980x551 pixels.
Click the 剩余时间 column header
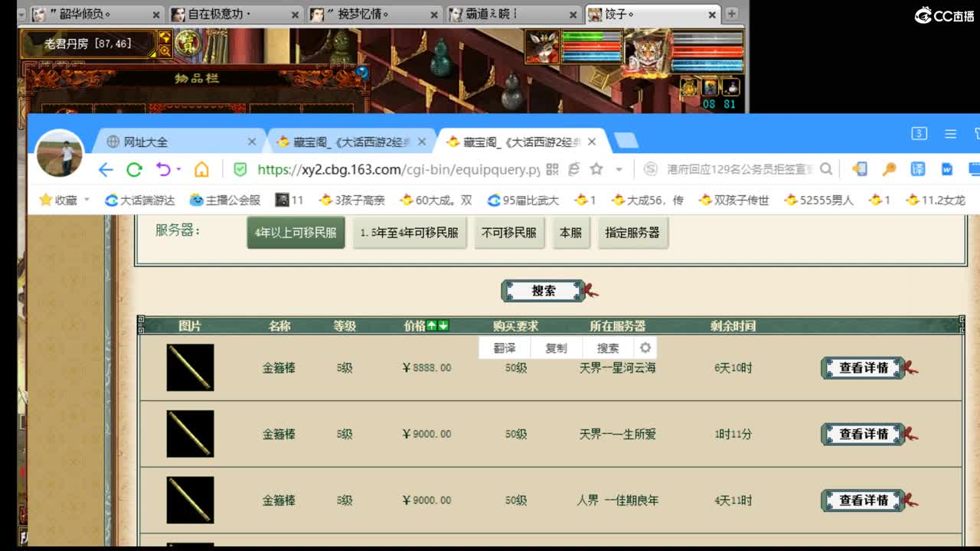tap(733, 326)
